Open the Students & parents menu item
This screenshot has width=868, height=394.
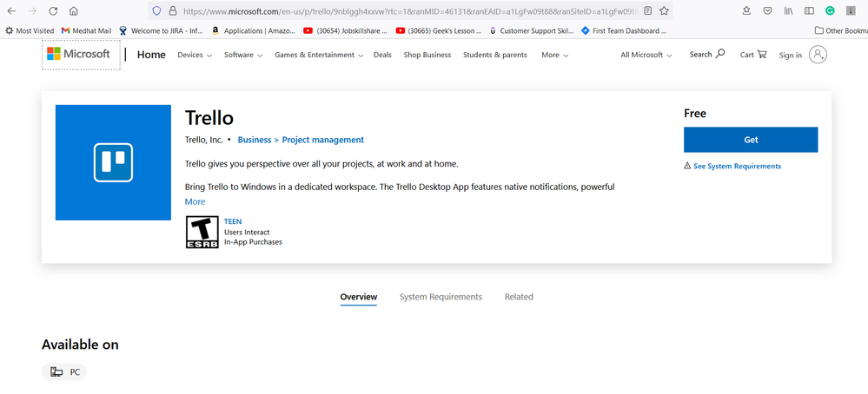tap(495, 55)
